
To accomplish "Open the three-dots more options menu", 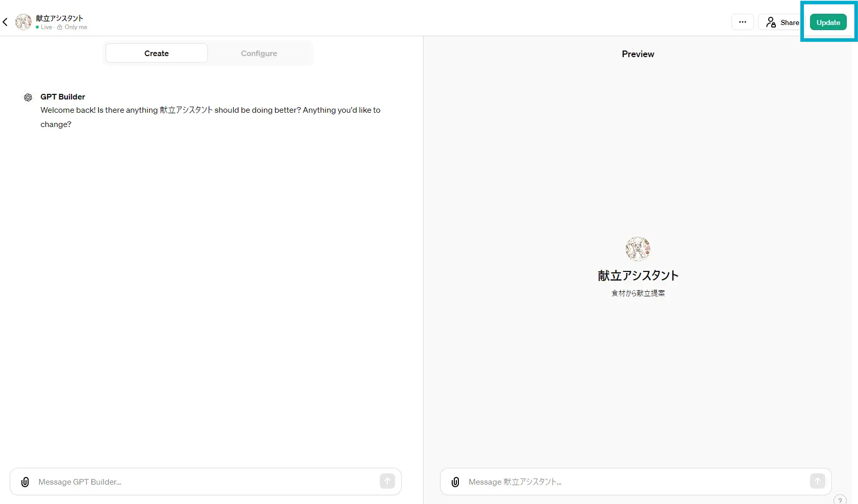I will 742,22.
